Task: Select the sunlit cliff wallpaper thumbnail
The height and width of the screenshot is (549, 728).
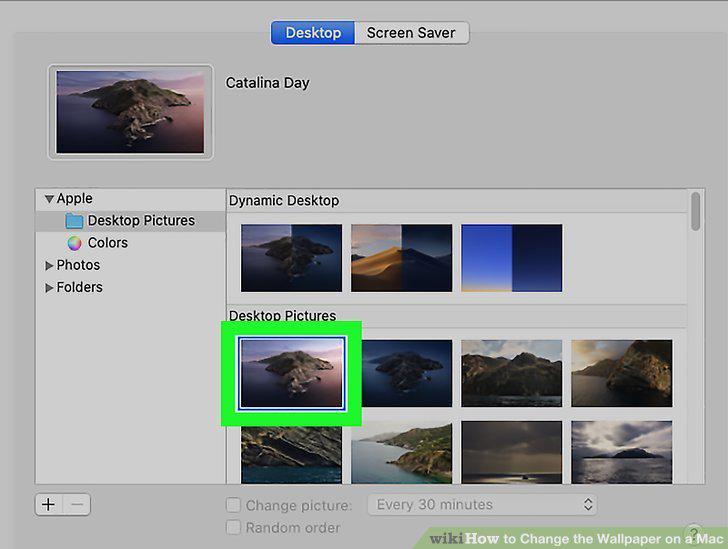Action: tap(622, 373)
